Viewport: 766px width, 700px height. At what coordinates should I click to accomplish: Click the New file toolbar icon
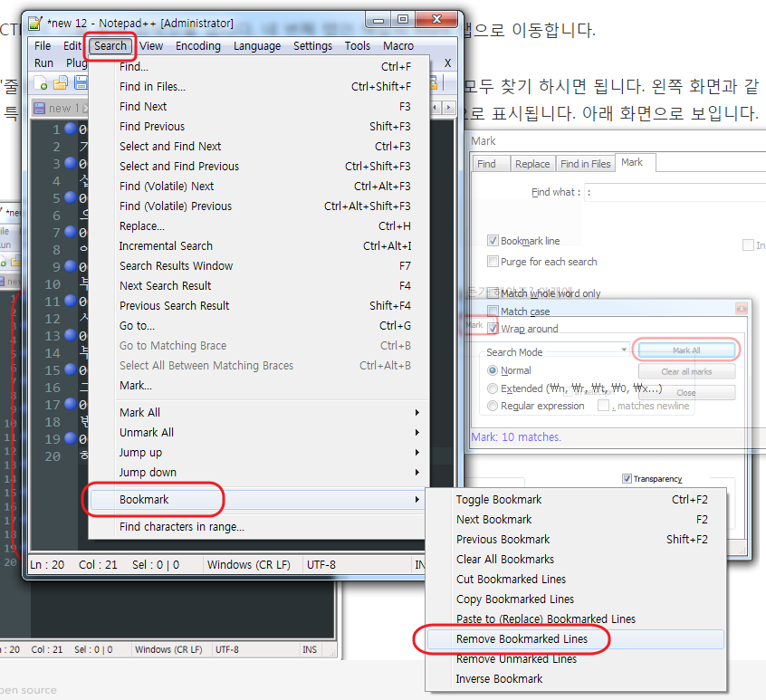tap(41, 82)
